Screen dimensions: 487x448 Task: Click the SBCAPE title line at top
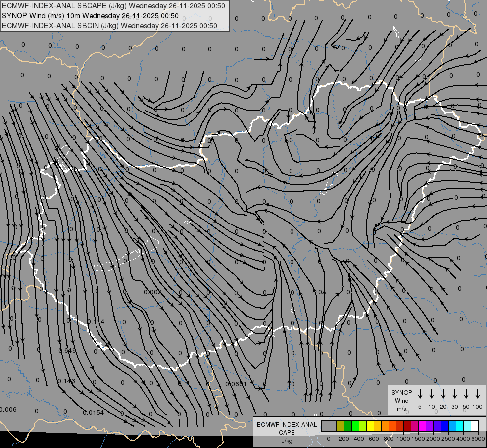[113, 6]
